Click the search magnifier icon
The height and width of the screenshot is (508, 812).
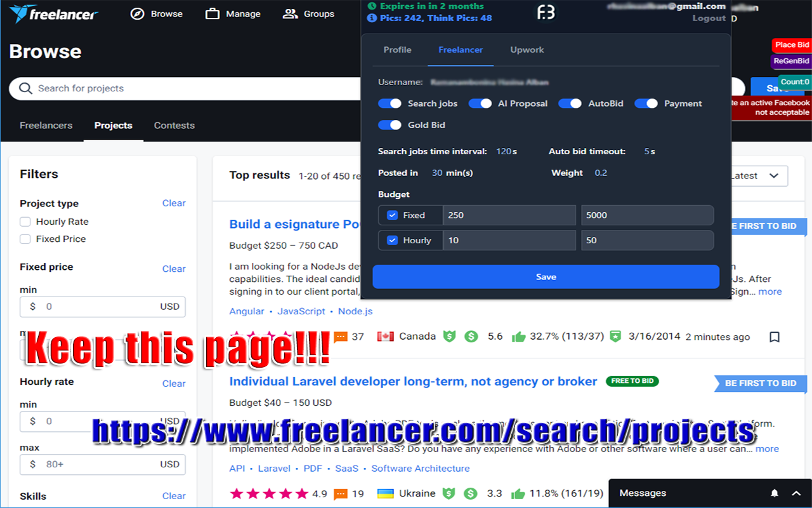pos(24,88)
